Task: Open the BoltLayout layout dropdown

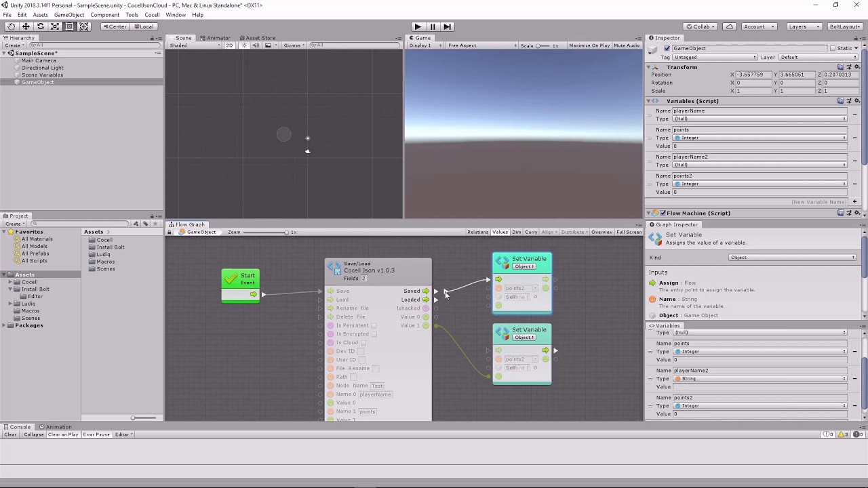Action: coord(844,26)
